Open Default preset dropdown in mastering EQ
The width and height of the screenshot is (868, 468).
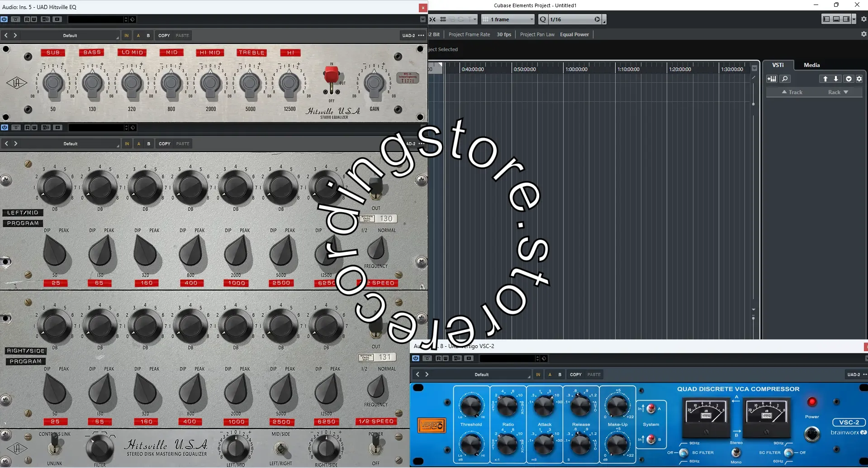[71, 143]
